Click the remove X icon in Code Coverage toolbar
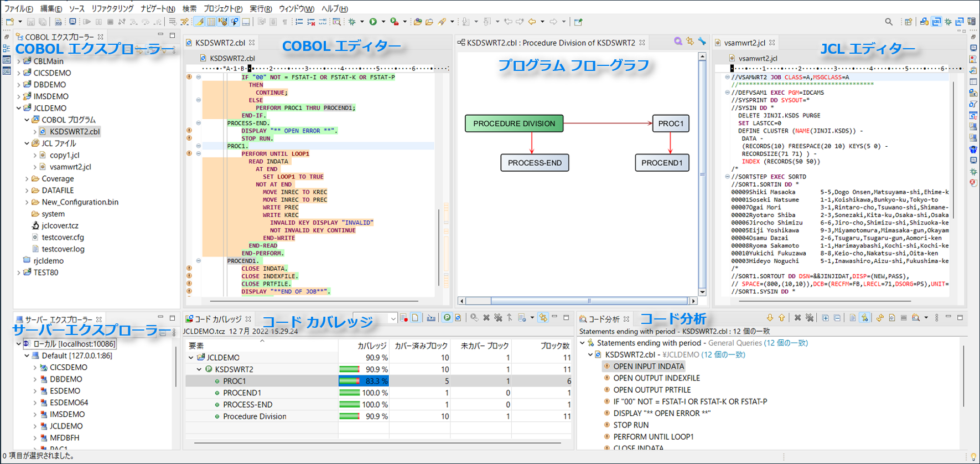This screenshot has height=464, width=980. [486, 318]
